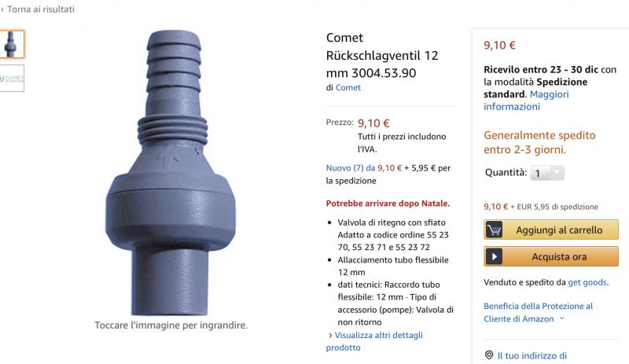The height and width of the screenshot is (364, 629).
Task: Click the Beneficia della Protezione al Cliente link
Action: [x=538, y=312]
